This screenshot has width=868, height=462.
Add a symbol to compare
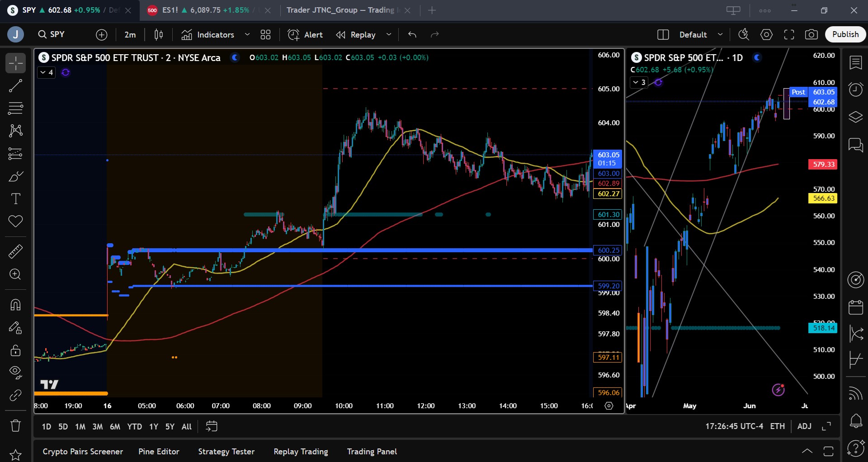click(102, 34)
